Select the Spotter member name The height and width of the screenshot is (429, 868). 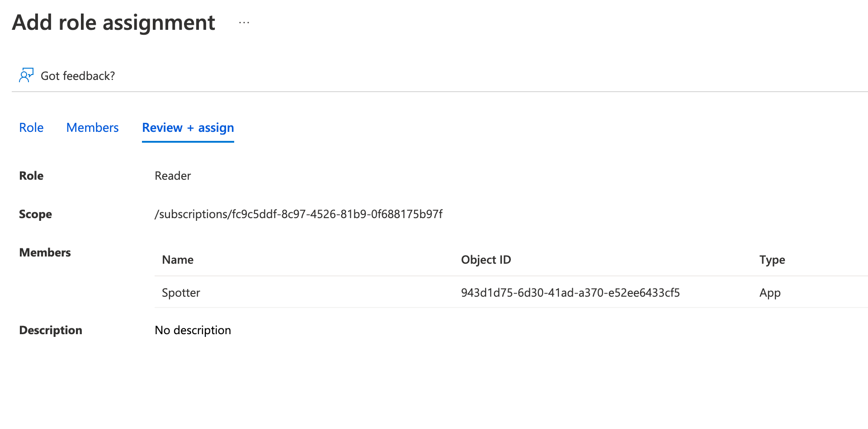pos(181,293)
